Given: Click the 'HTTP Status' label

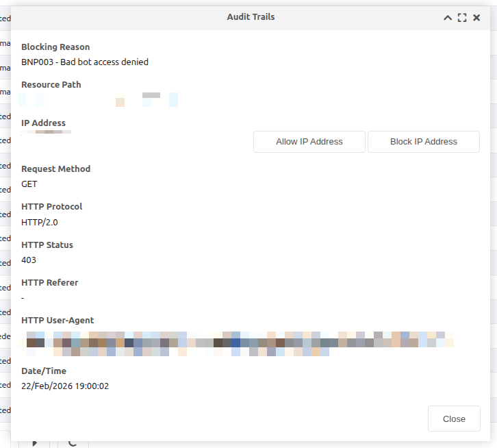Looking at the screenshot, I should point(47,245).
